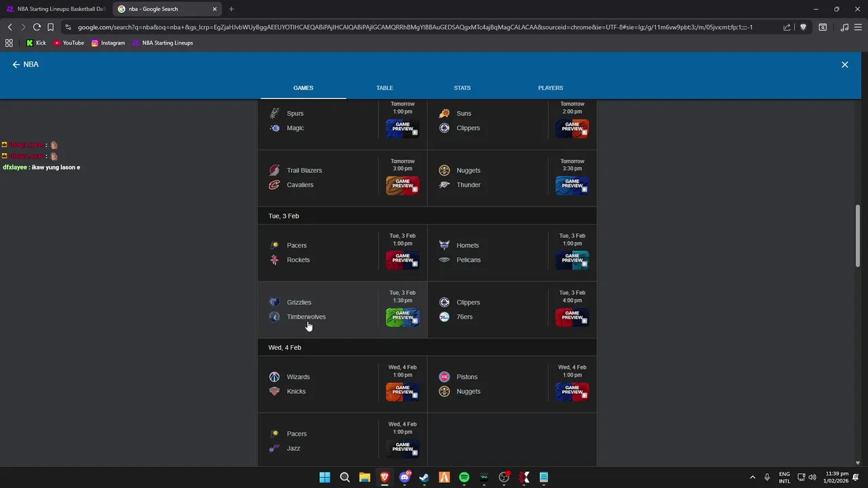Screen dimensions: 868x488
Task: Open Steam from the taskbar
Action: point(425,477)
